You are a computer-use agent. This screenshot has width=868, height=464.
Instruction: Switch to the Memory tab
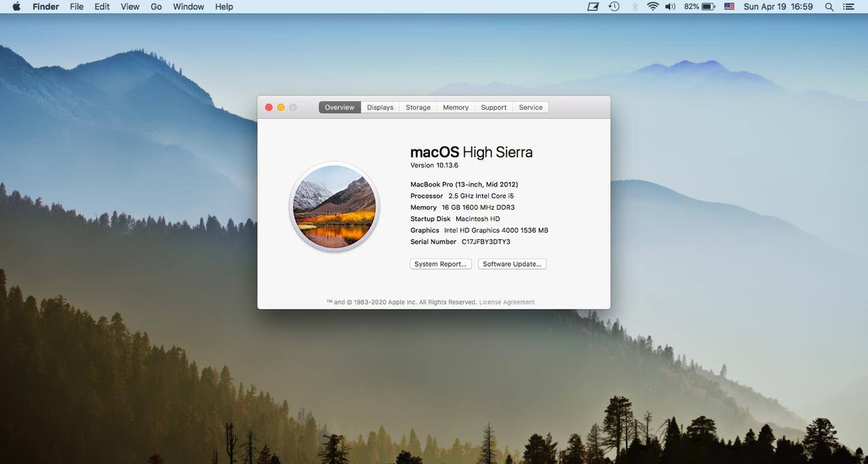(x=456, y=107)
